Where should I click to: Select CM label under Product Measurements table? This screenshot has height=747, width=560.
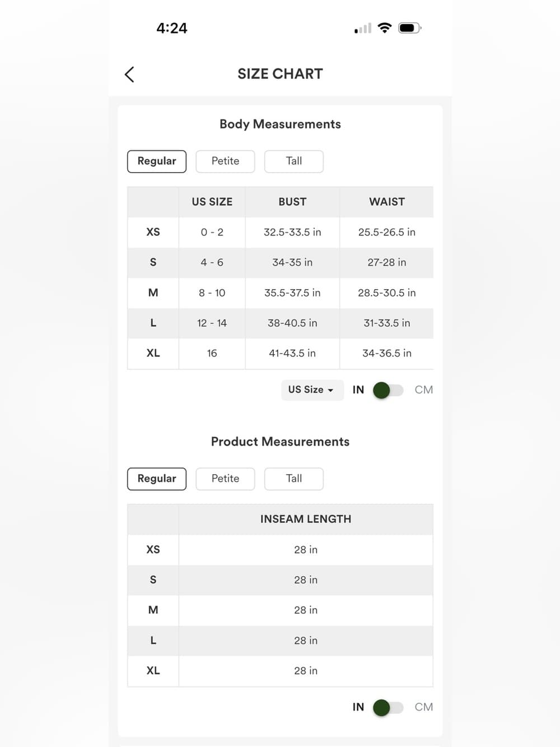424,707
